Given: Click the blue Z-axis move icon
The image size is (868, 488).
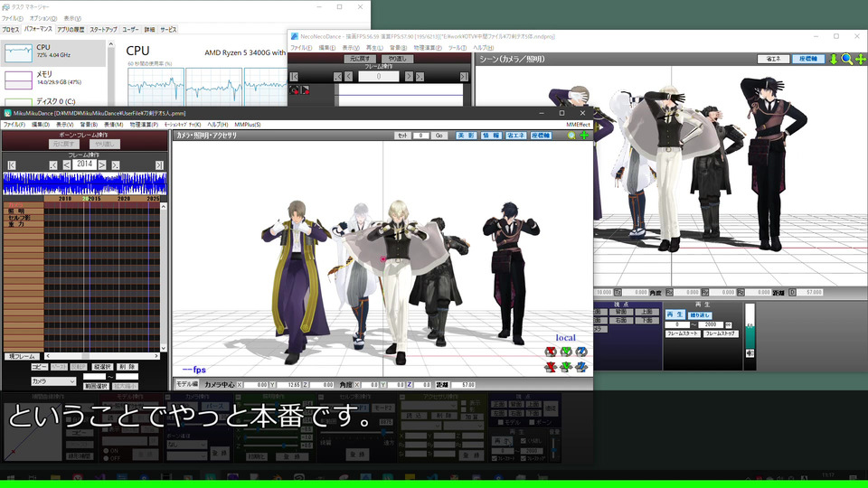Looking at the screenshot, I should click(581, 366).
